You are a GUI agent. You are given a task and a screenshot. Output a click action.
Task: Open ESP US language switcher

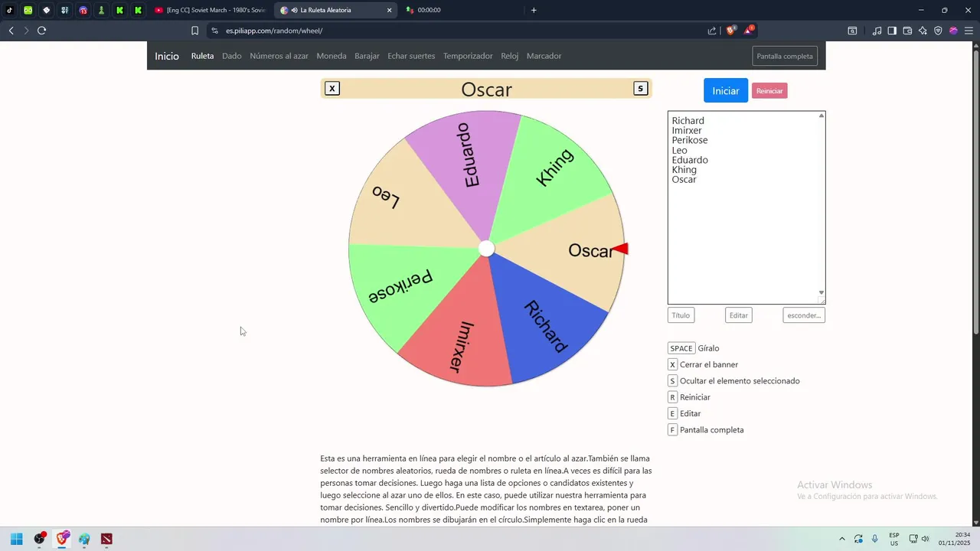click(894, 539)
